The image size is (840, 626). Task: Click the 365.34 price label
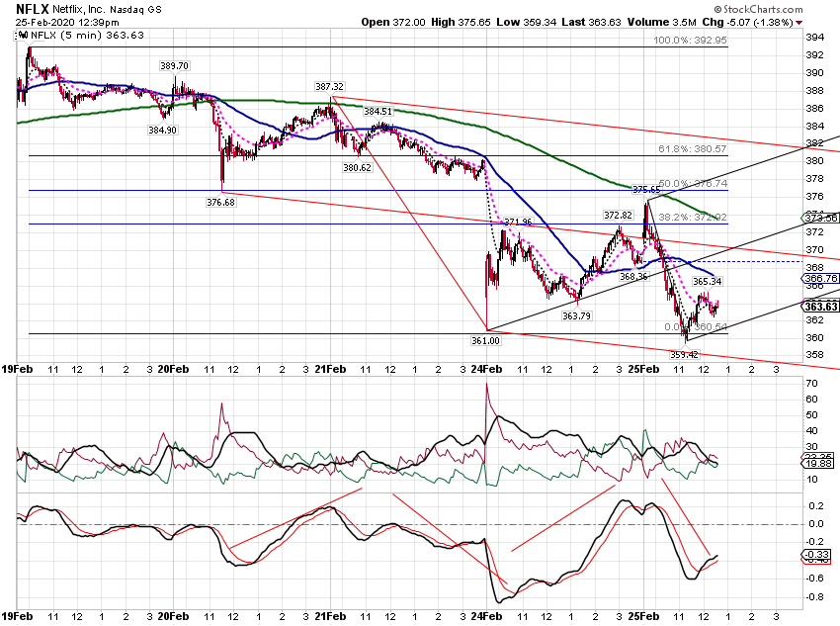point(708,282)
